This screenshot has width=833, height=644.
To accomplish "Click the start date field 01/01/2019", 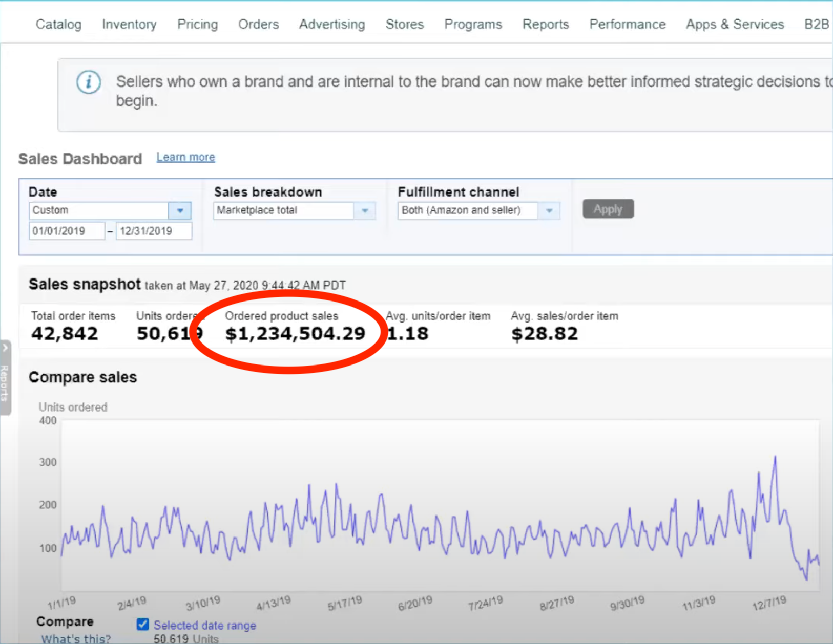I will pyautogui.click(x=67, y=231).
